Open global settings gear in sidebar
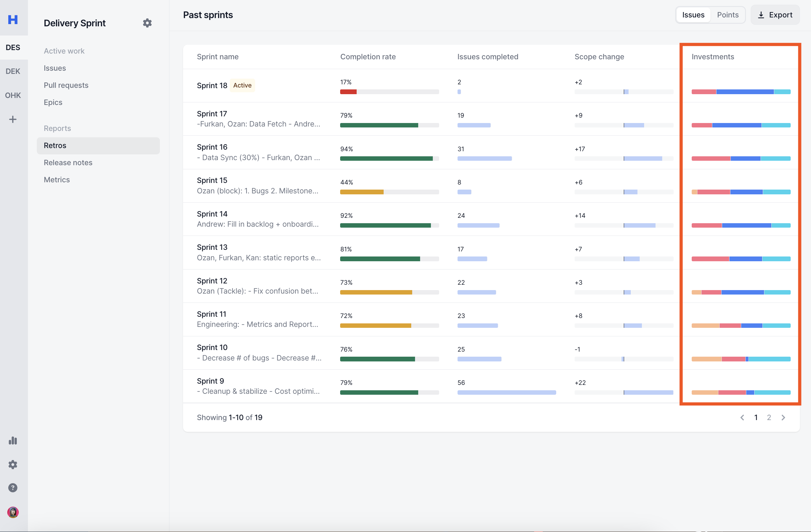This screenshot has height=532, width=811. click(13, 464)
